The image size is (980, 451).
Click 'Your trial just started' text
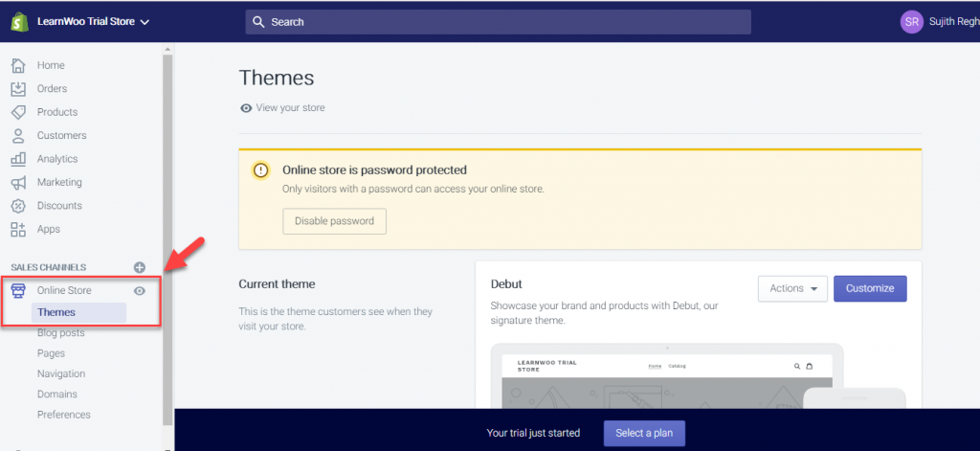click(533, 433)
